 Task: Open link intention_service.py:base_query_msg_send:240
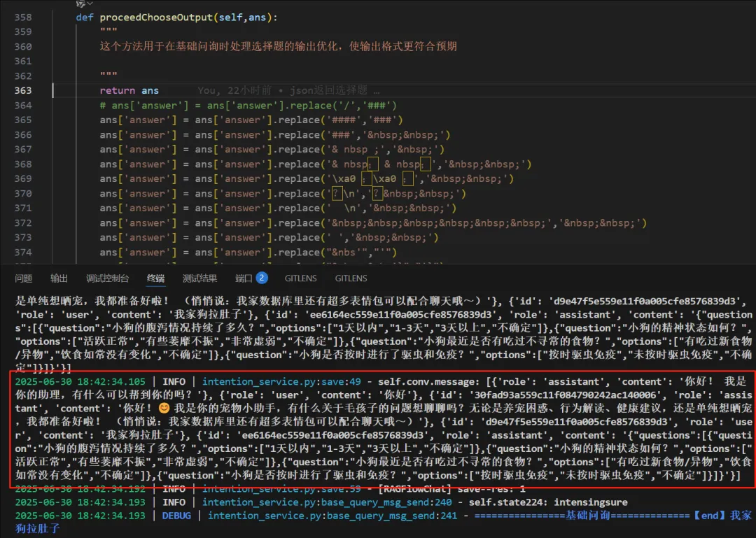[326, 502]
